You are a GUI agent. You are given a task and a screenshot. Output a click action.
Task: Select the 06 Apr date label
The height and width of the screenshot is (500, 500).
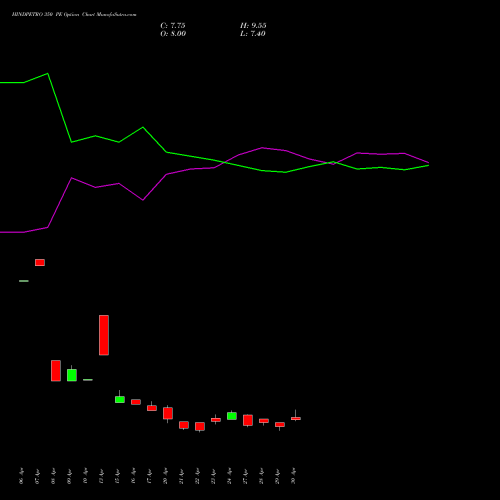[x=22, y=476]
